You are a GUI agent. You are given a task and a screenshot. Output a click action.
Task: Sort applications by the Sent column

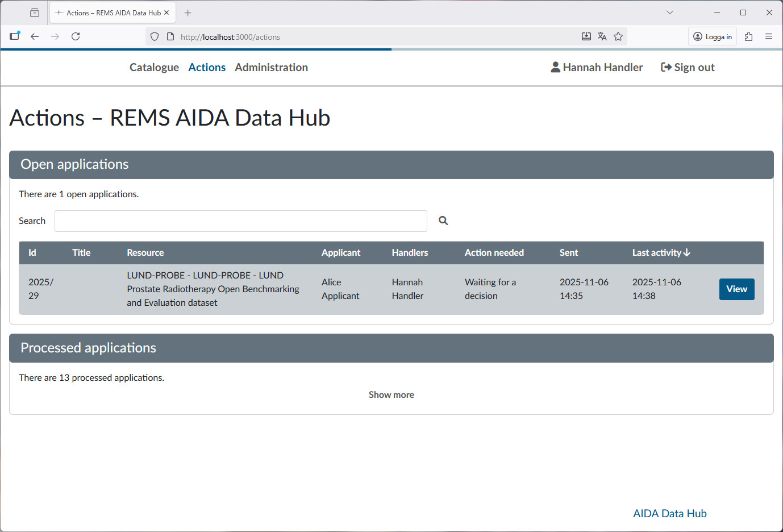(568, 252)
